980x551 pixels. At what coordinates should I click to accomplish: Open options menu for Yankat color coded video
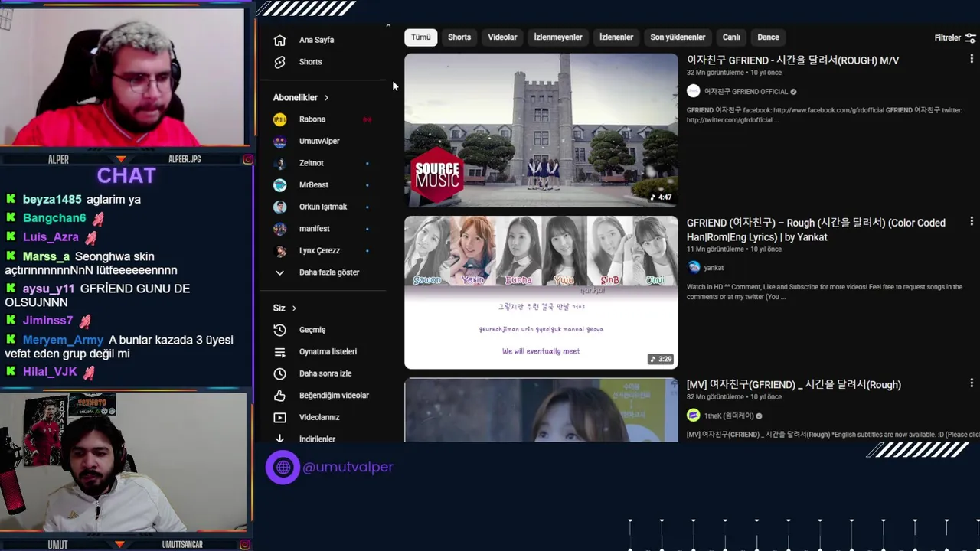coord(971,222)
